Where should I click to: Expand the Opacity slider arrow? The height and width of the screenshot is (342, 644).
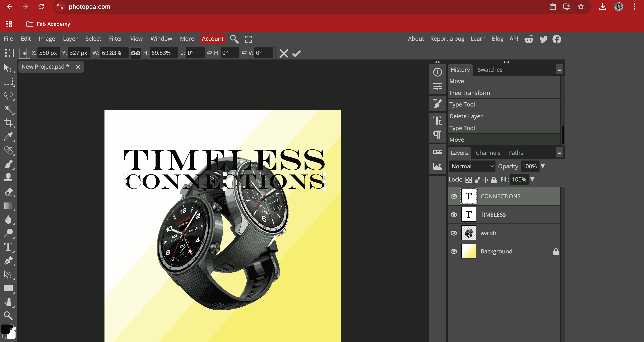coord(543,166)
